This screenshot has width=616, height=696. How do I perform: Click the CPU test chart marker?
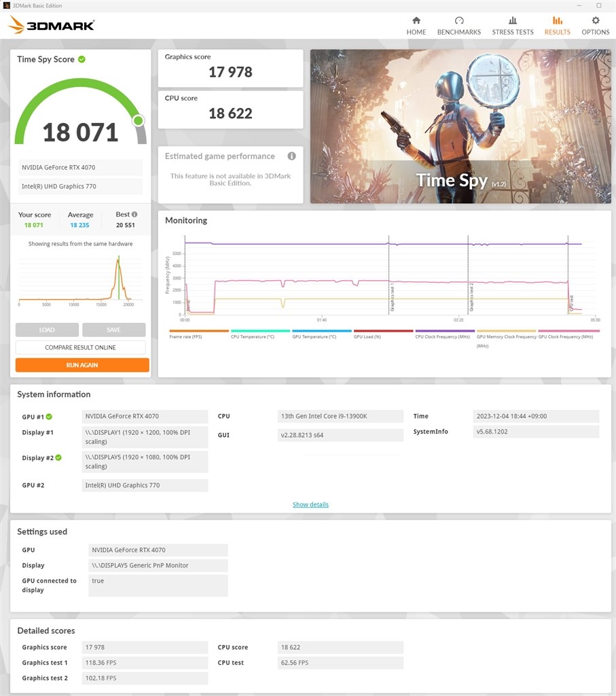click(x=571, y=303)
